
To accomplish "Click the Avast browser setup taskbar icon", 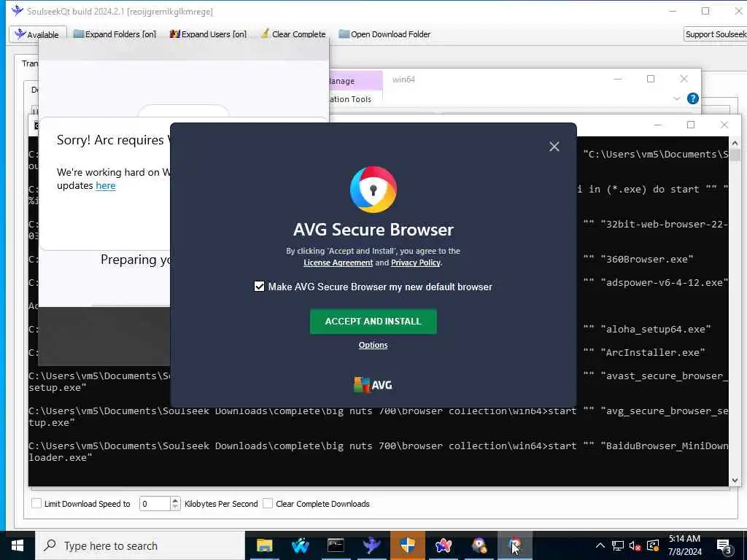I will 479,545.
